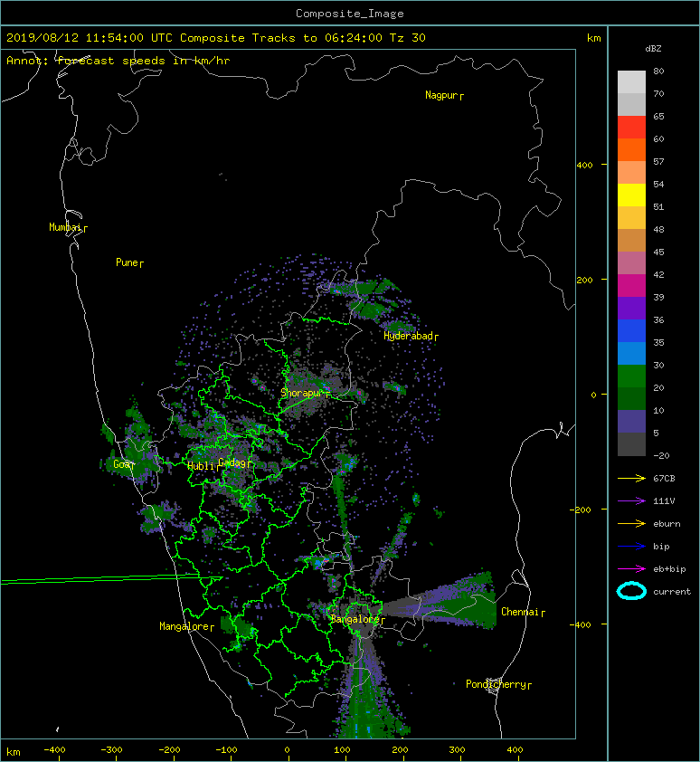Select the dark gray bottom swatch in dBZ scale

(x=631, y=444)
